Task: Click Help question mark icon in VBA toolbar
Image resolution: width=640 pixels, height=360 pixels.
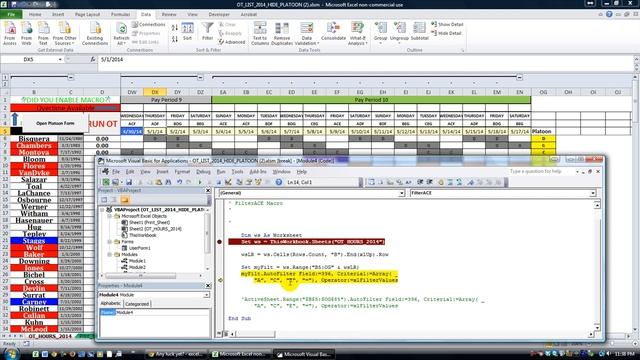Action: (x=279, y=182)
